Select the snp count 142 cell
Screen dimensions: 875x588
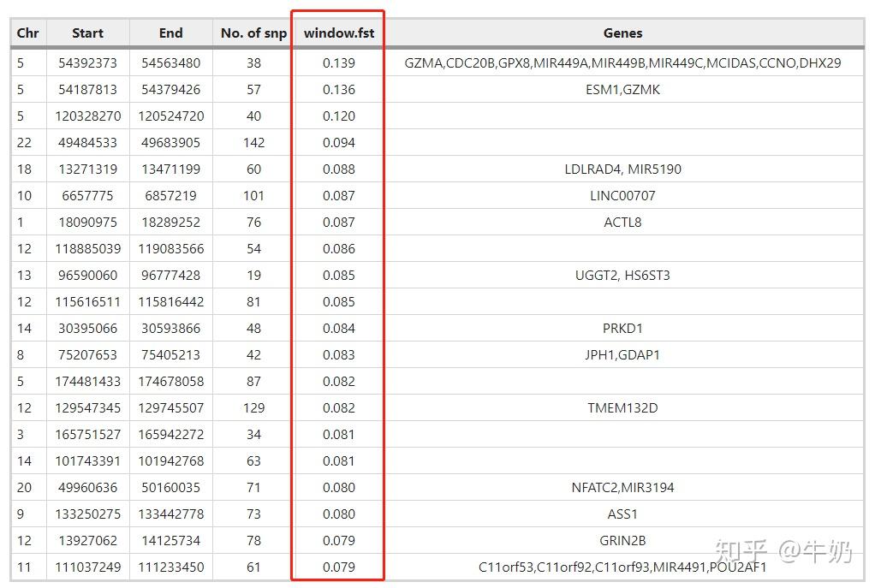(x=253, y=143)
